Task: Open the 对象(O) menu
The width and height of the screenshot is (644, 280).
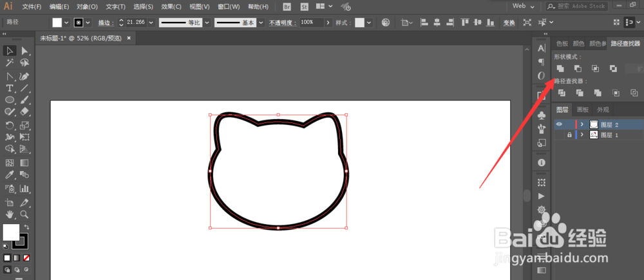Action: tap(87, 6)
